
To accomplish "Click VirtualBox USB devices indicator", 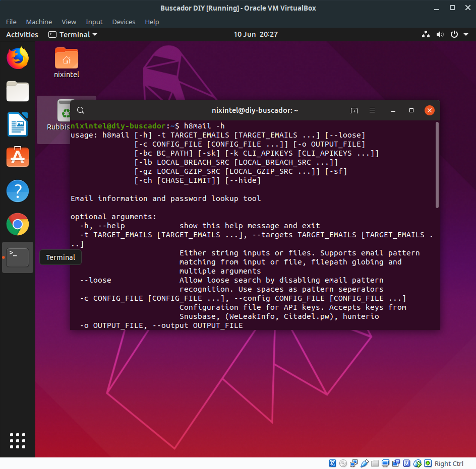I will [x=364, y=463].
